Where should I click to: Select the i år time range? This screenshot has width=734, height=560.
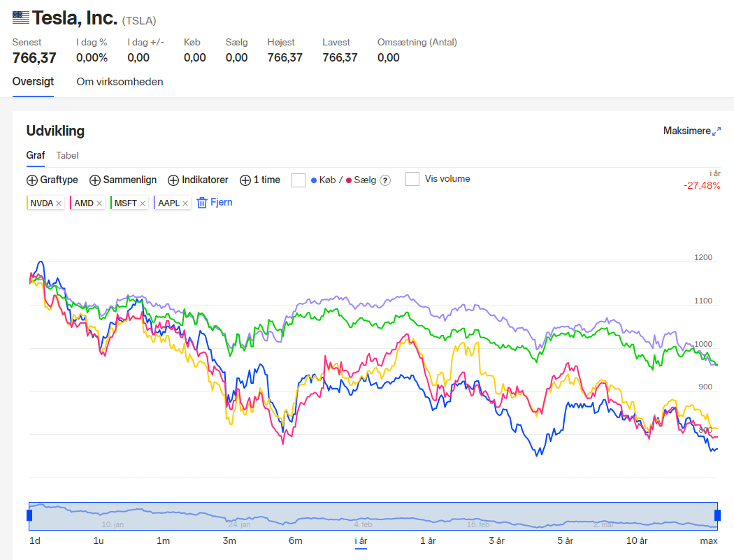coord(361,541)
